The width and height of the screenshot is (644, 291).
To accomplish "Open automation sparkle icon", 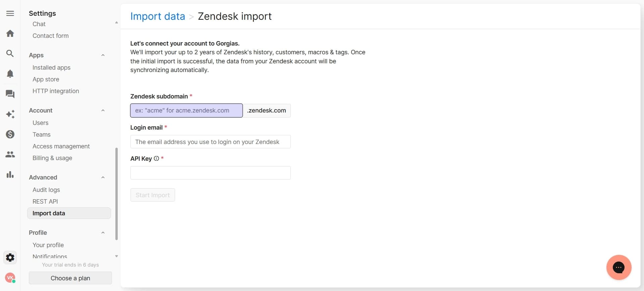I will click(x=10, y=114).
